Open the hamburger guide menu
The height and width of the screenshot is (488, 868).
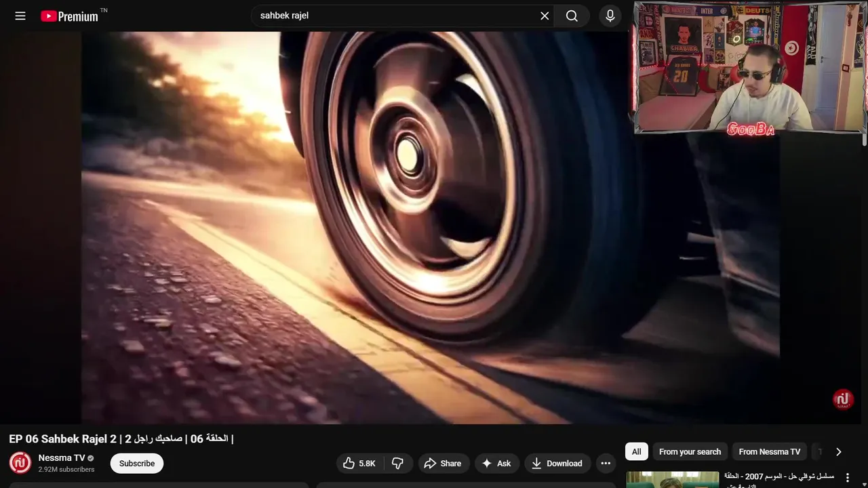point(20,16)
